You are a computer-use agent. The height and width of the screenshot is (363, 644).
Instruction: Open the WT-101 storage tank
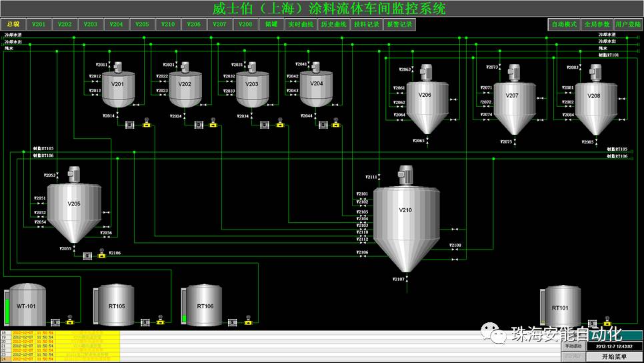tap(26, 307)
